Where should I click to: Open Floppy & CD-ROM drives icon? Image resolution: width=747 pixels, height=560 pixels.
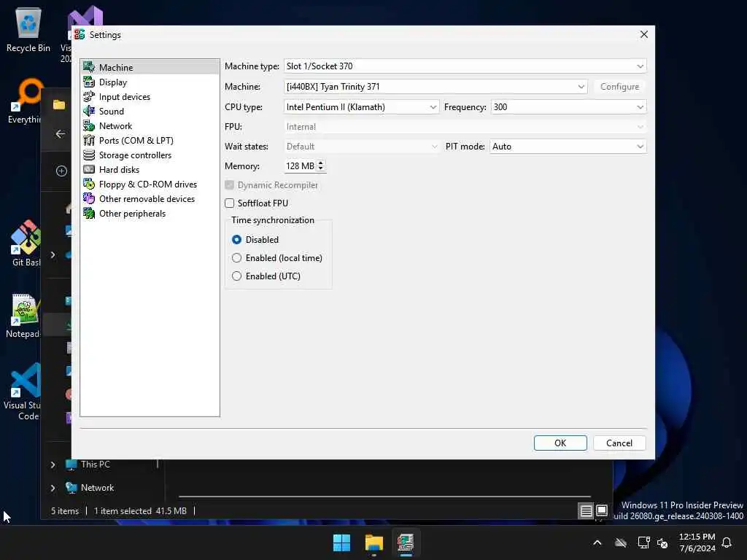click(x=89, y=184)
